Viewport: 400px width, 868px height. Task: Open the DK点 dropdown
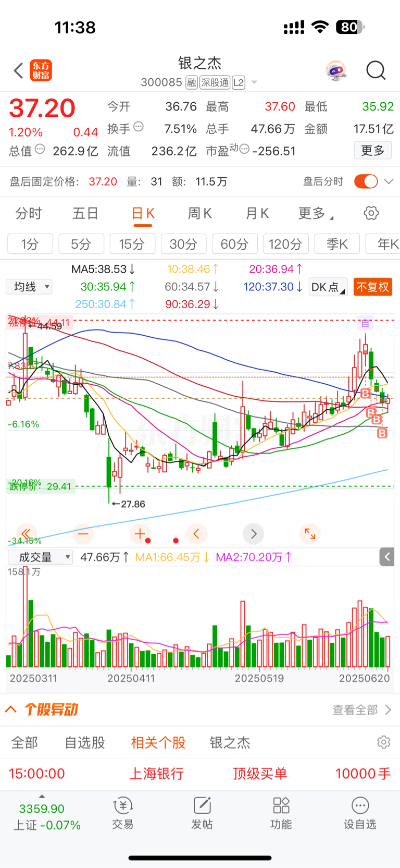pyautogui.click(x=328, y=287)
